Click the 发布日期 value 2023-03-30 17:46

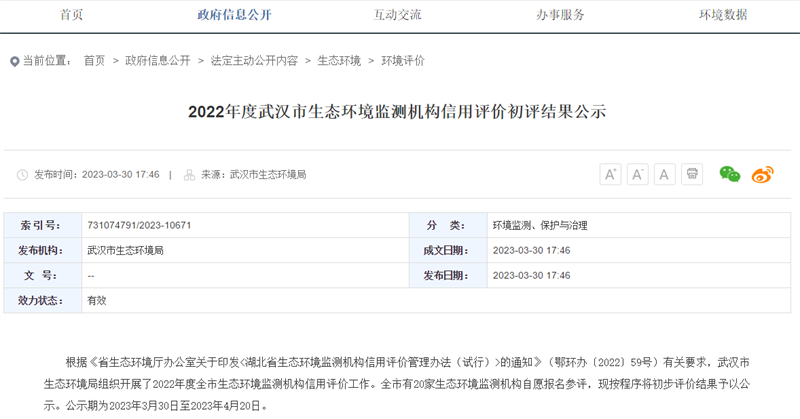coord(532,275)
